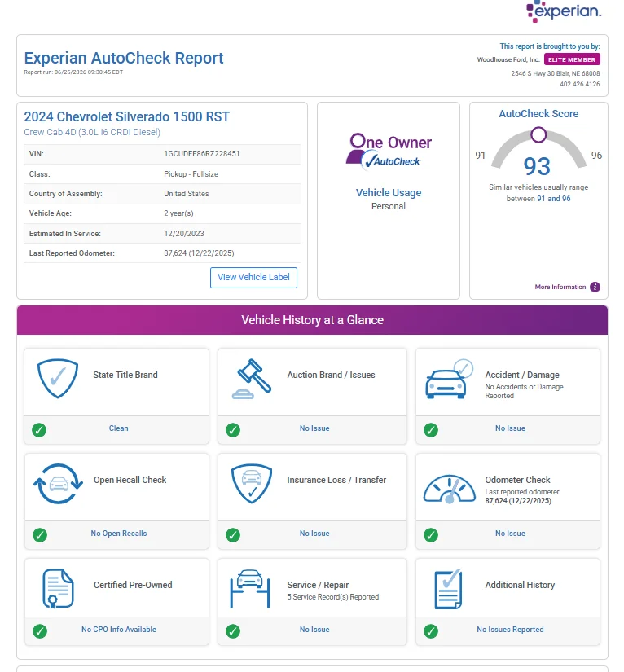Click green checkmark under Service / Repair
624x672 pixels.
coord(233,630)
